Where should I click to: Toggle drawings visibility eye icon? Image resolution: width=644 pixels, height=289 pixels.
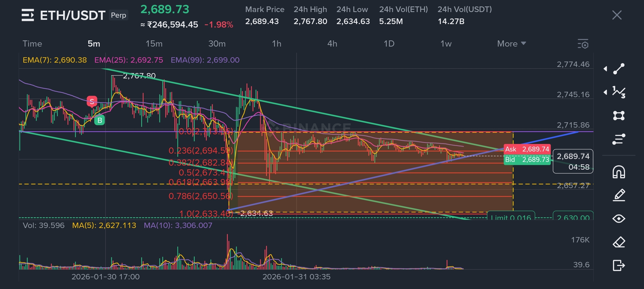[619, 219]
